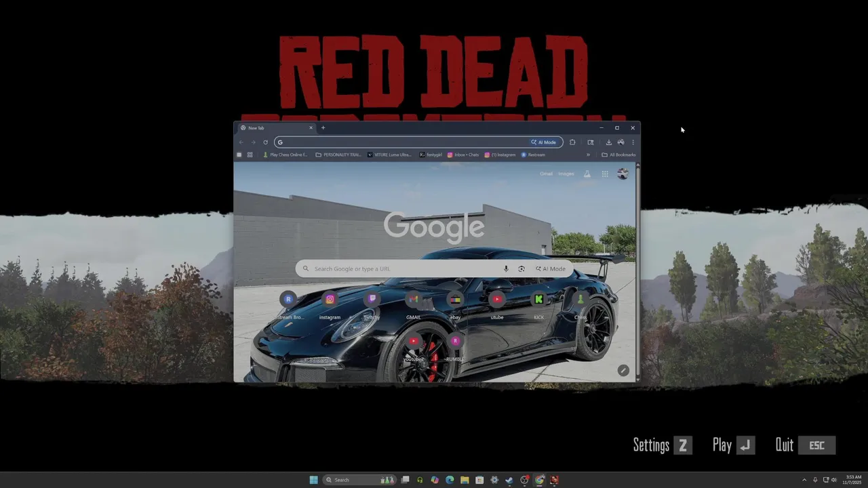Select the New Tab tab
Viewport: 868px width, 488px height.
coord(277,127)
